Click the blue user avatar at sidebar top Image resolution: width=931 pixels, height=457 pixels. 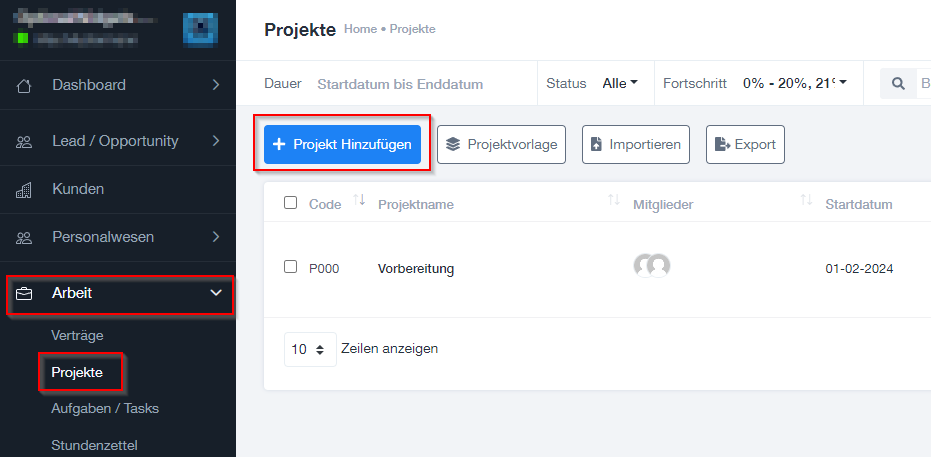[200, 30]
